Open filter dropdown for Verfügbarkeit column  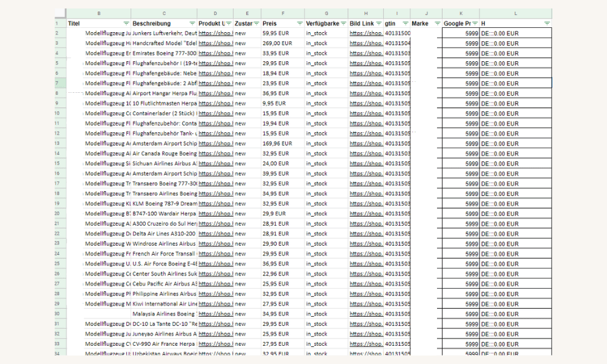click(x=343, y=23)
